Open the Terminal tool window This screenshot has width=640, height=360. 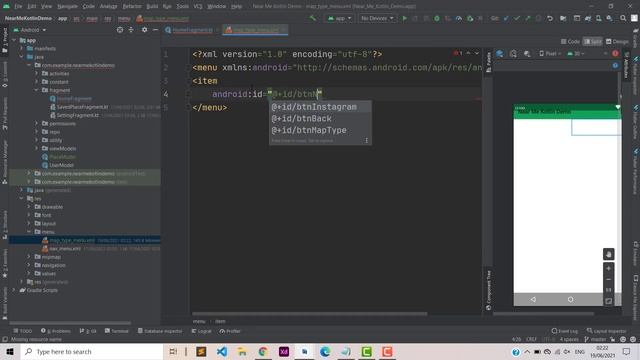[117, 331]
